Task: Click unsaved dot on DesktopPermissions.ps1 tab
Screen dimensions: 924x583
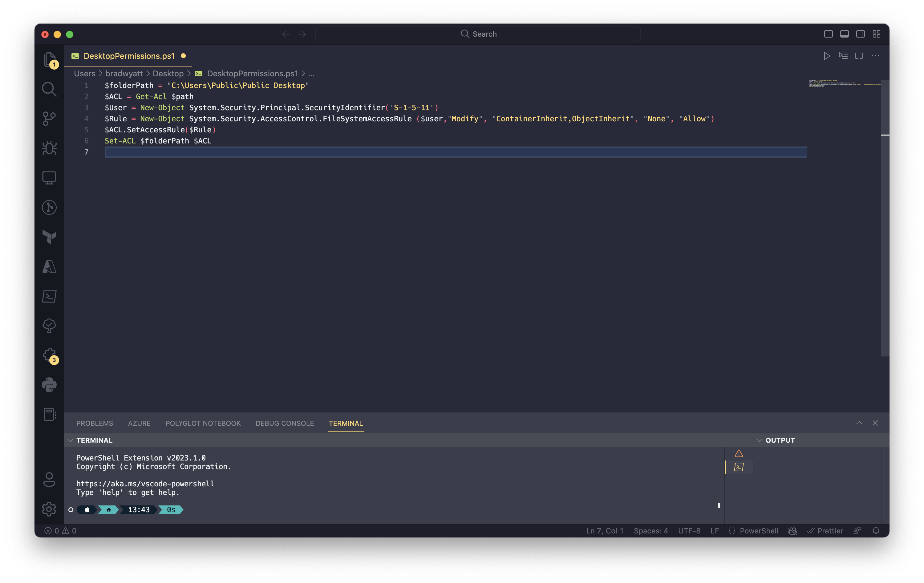Action: coord(184,56)
